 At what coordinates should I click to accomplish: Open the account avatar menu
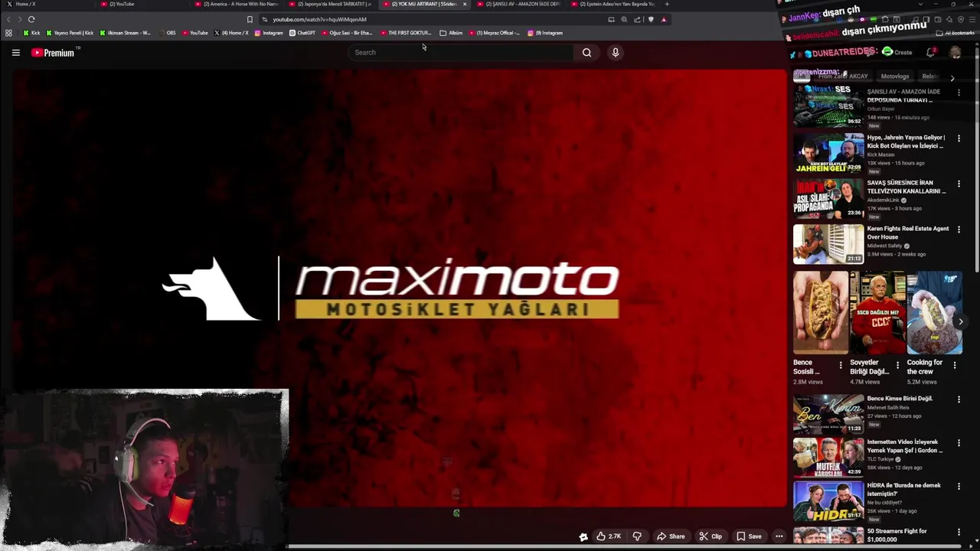point(955,52)
